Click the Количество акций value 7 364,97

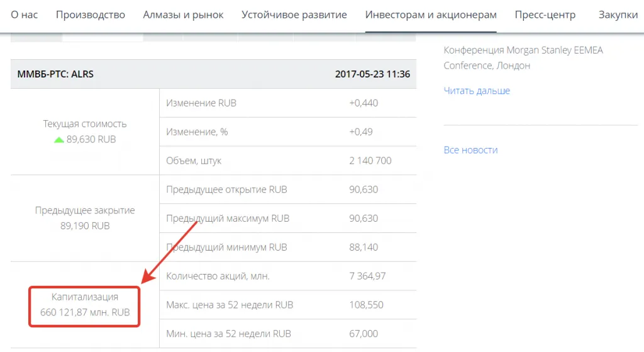366,276
